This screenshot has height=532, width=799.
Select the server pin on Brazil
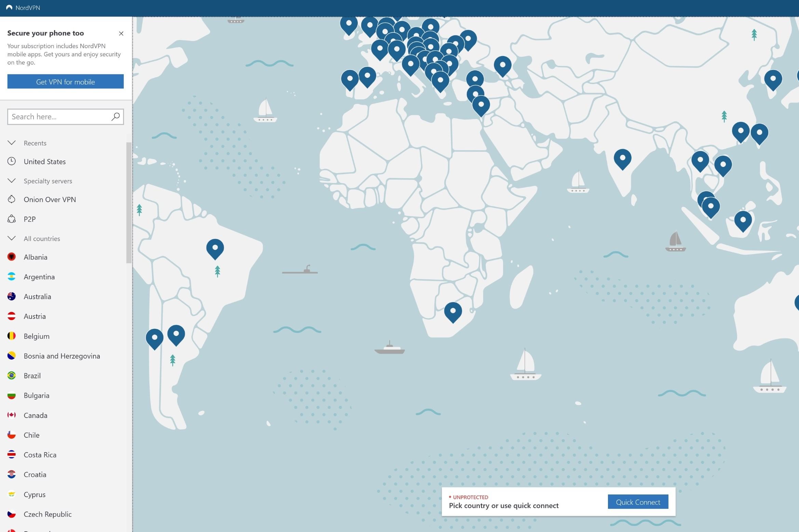tap(215, 249)
